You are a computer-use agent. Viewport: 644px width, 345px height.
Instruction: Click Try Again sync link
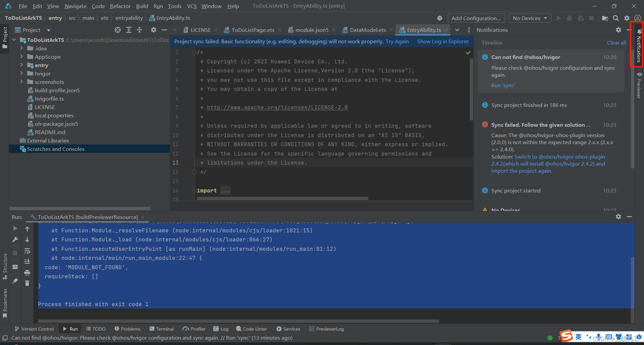click(397, 41)
